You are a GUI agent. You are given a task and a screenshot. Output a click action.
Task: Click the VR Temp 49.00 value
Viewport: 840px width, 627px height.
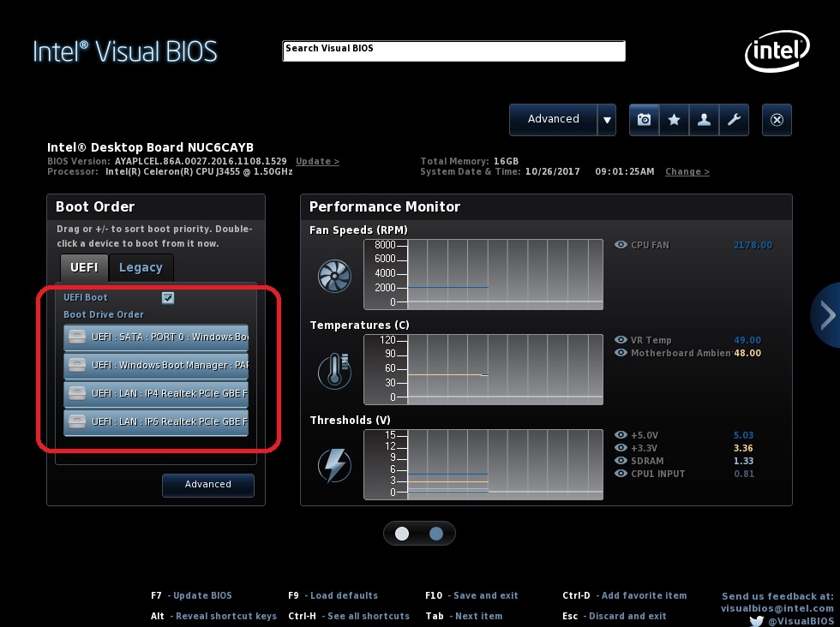pos(747,341)
